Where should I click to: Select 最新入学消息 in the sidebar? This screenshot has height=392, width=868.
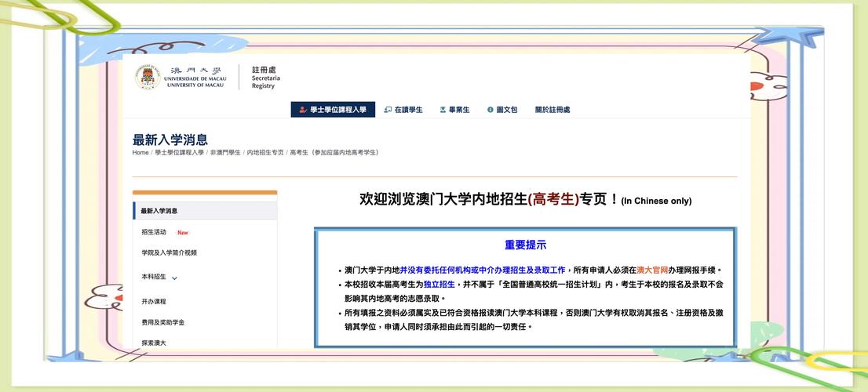(x=206, y=211)
